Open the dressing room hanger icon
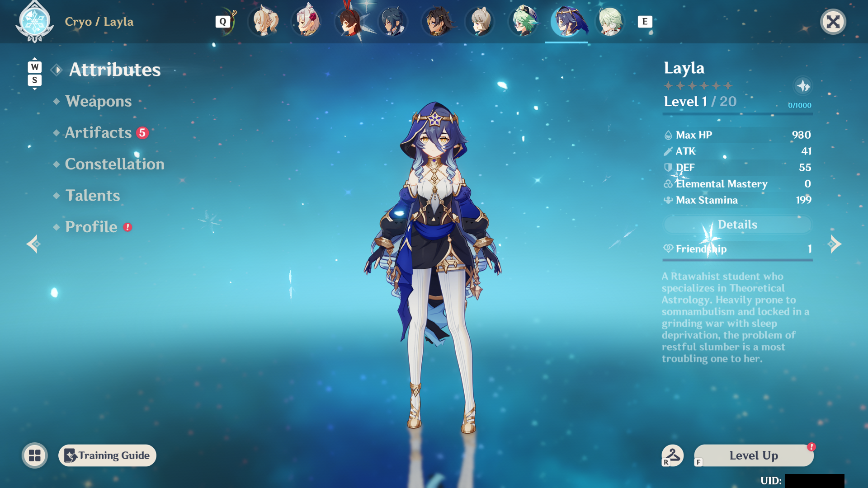The height and width of the screenshot is (488, 868). pos(672,455)
